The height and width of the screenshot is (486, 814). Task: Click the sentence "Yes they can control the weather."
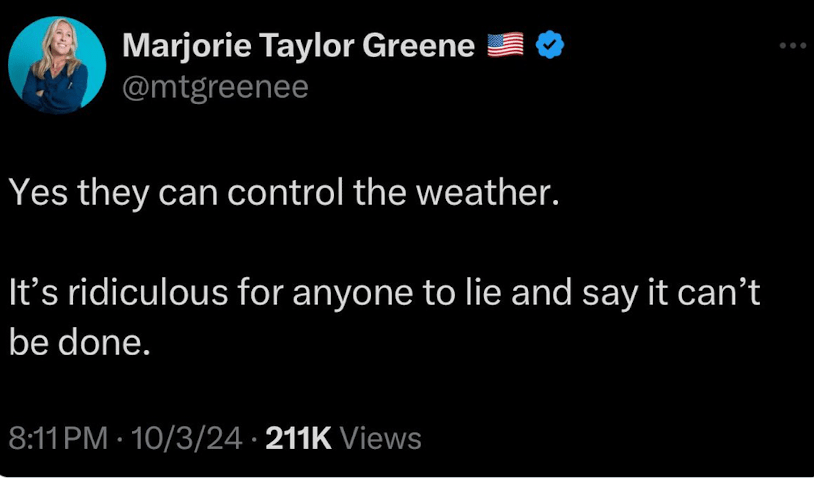tap(281, 191)
